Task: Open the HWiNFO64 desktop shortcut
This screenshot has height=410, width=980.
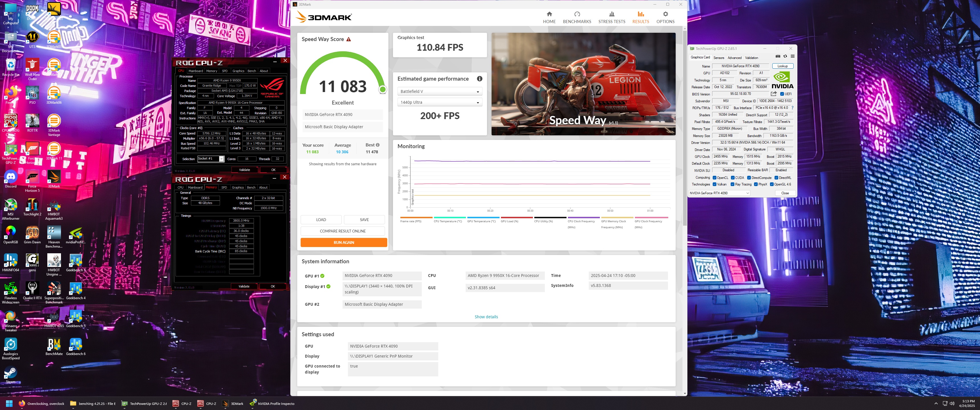Action: [x=11, y=263]
